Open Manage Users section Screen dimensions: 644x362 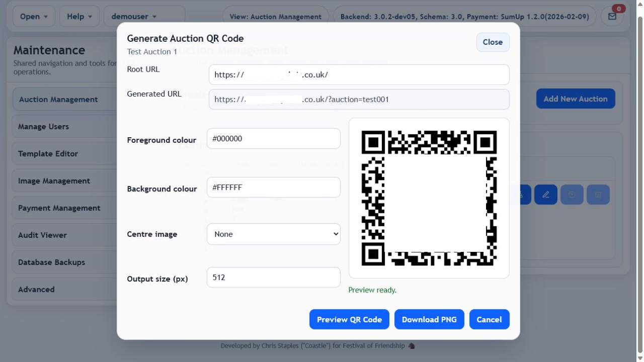[65, 127]
